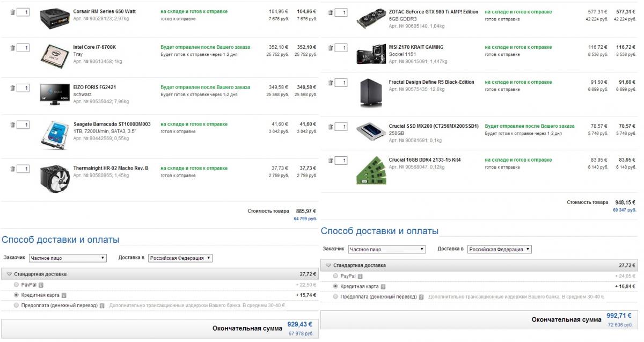Click the Crucial SSD MX200 thumbnail

point(371,132)
